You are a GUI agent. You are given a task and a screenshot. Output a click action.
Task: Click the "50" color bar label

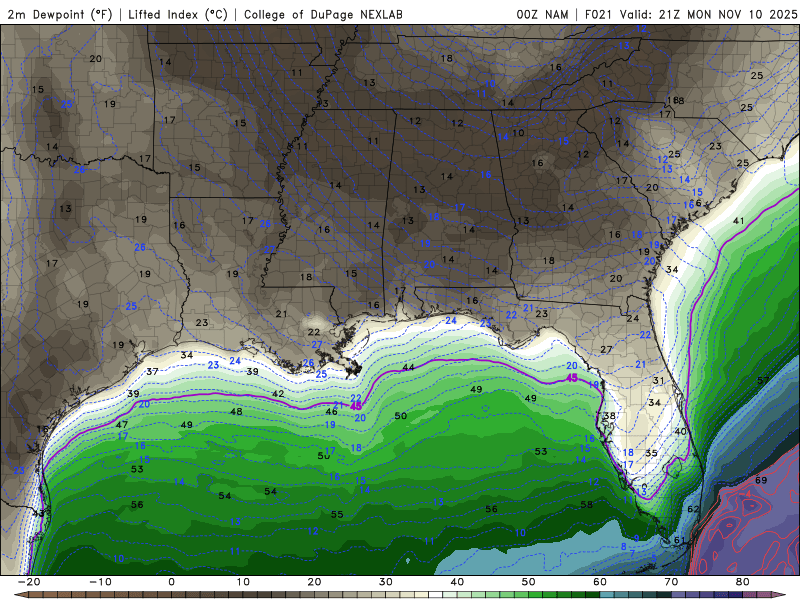529,582
